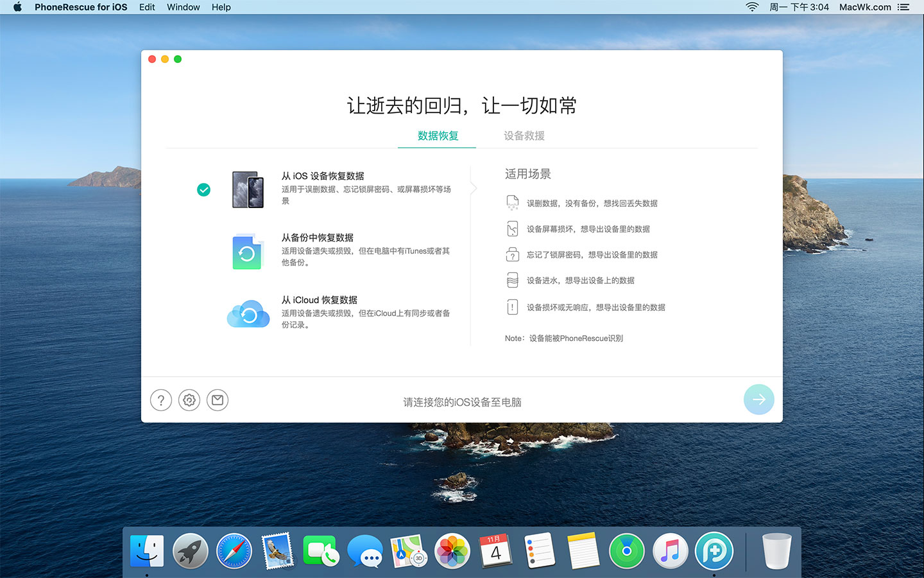This screenshot has width=924, height=578.
Task: Click the clock showing 周一 下午3:04
Action: coord(800,7)
